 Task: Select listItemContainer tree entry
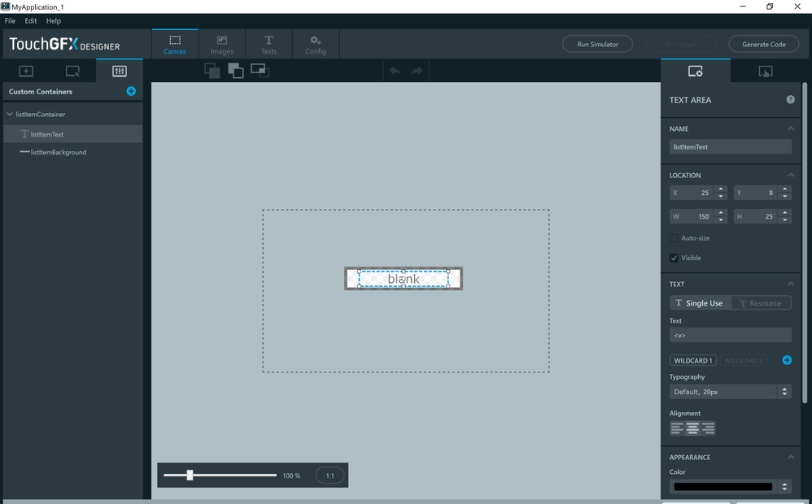41,115
